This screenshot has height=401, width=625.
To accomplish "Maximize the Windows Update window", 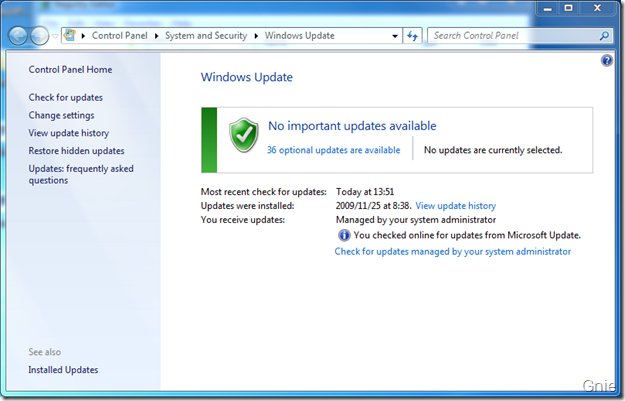I will pyautogui.click(x=568, y=8).
